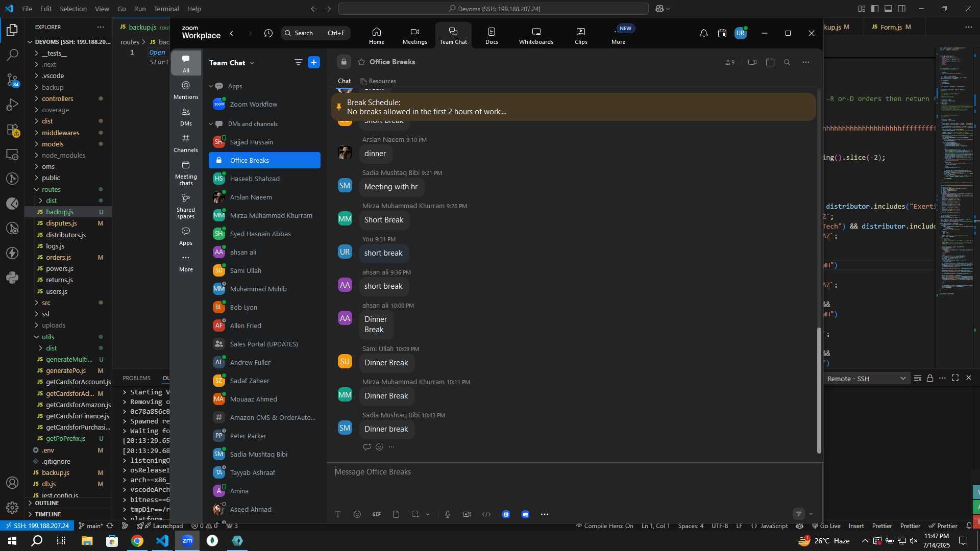Open Shared spaces in Zoom sidebar
Screen dimensions: 980x551
tap(186, 206)
